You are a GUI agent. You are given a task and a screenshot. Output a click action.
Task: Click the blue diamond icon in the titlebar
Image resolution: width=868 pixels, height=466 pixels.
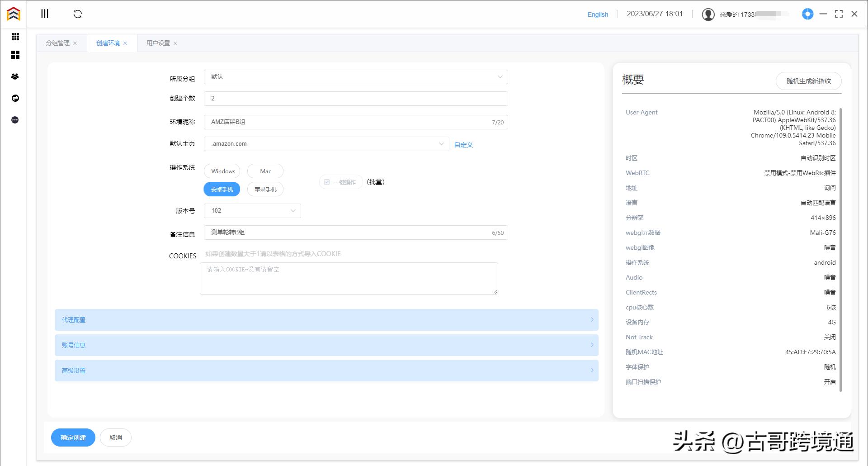tap(807, 14)
